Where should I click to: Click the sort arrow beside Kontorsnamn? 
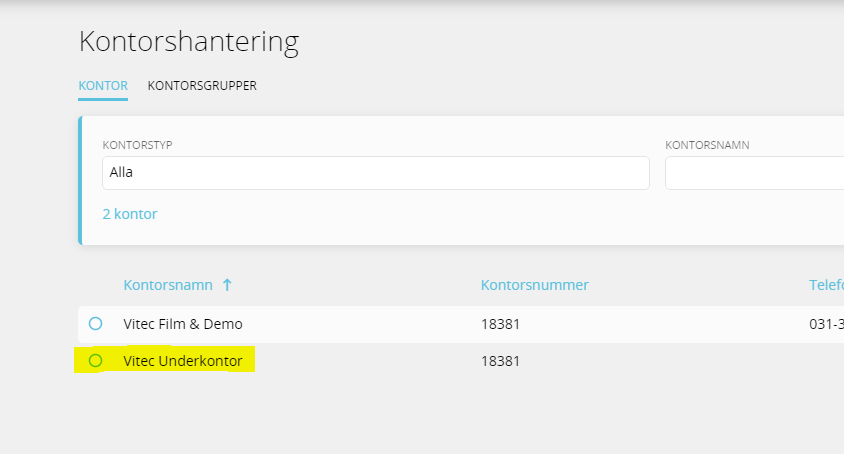227,285
